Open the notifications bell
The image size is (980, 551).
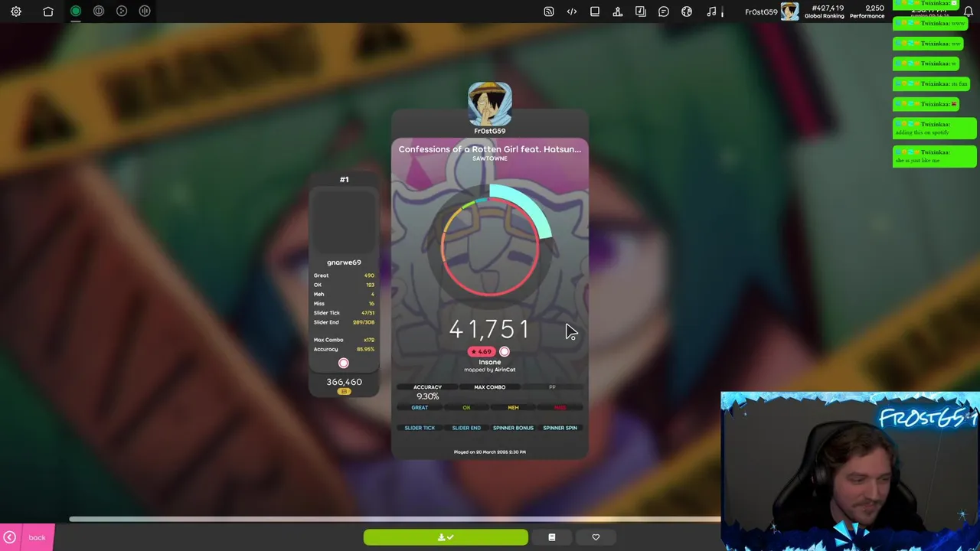(969, 11)
